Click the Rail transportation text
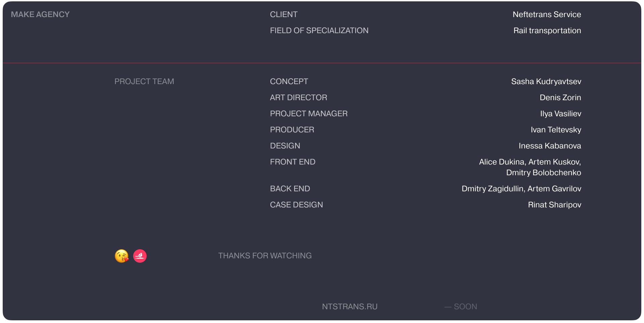 point(547,30)
